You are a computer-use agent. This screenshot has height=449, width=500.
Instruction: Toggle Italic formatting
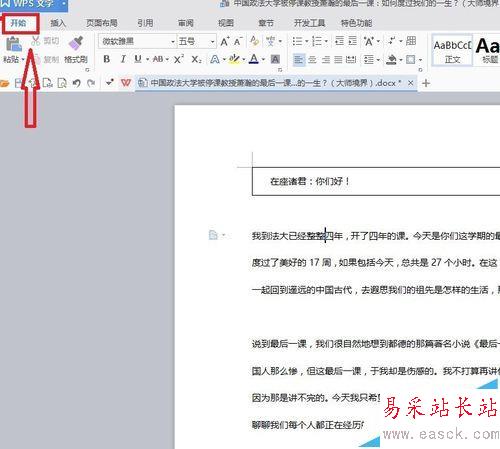pyautogui.click(x=123, y=59)
